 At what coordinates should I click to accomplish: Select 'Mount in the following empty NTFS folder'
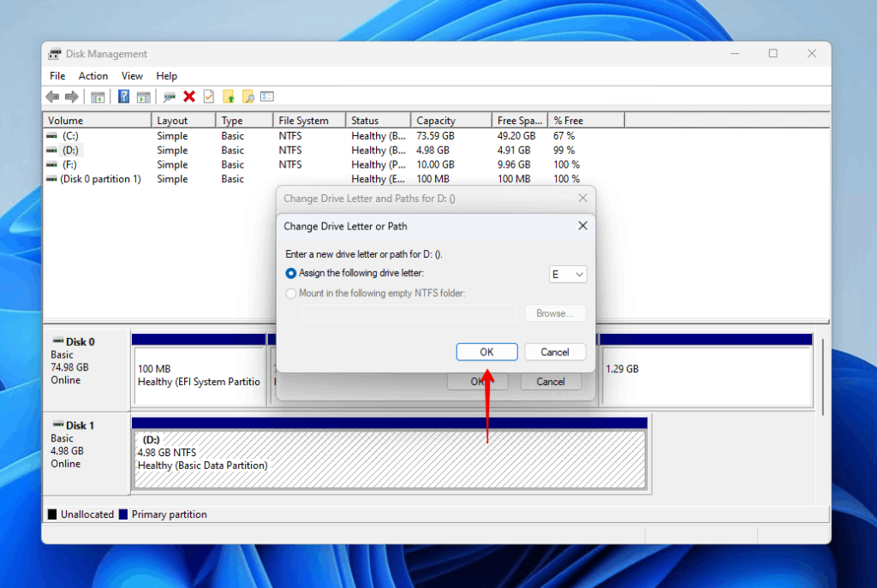click(291, 294)
